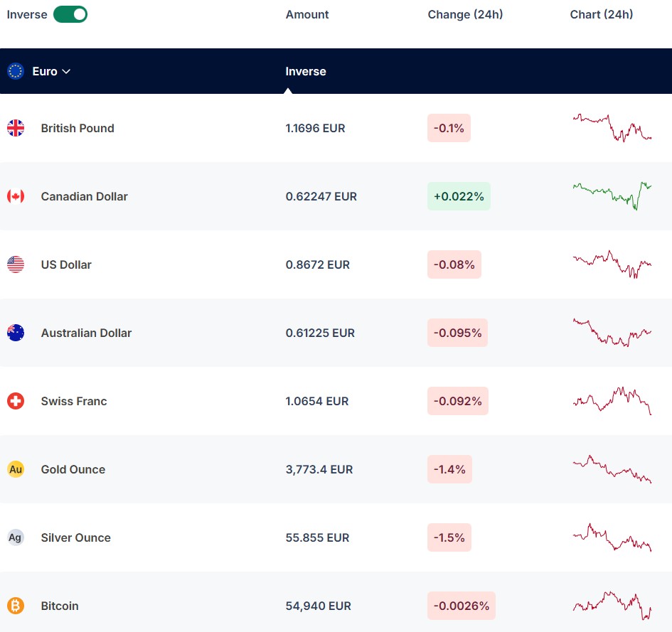Screen dimensions: 672x632
Task: Open the Swiss Franc 24h sparkline chart
Action: click(612, 401)
